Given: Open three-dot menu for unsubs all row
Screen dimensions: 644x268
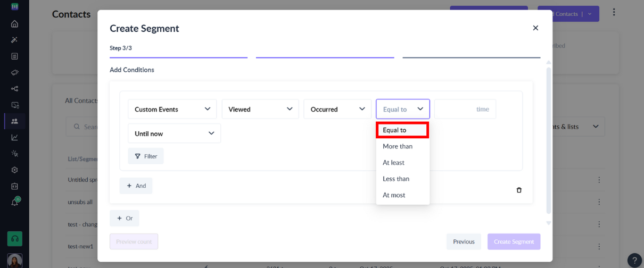Looking at the screenshot, I should (x=599, y=202).
